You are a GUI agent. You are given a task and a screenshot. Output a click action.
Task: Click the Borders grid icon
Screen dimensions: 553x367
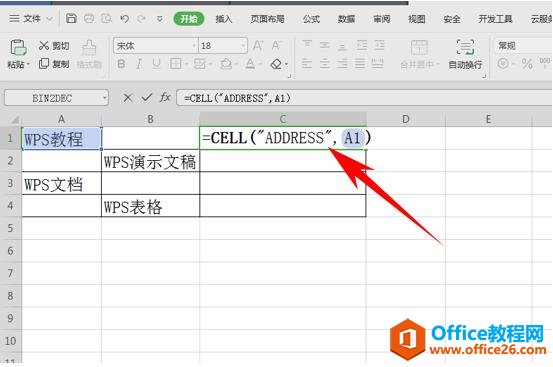[x=175, y=64]
